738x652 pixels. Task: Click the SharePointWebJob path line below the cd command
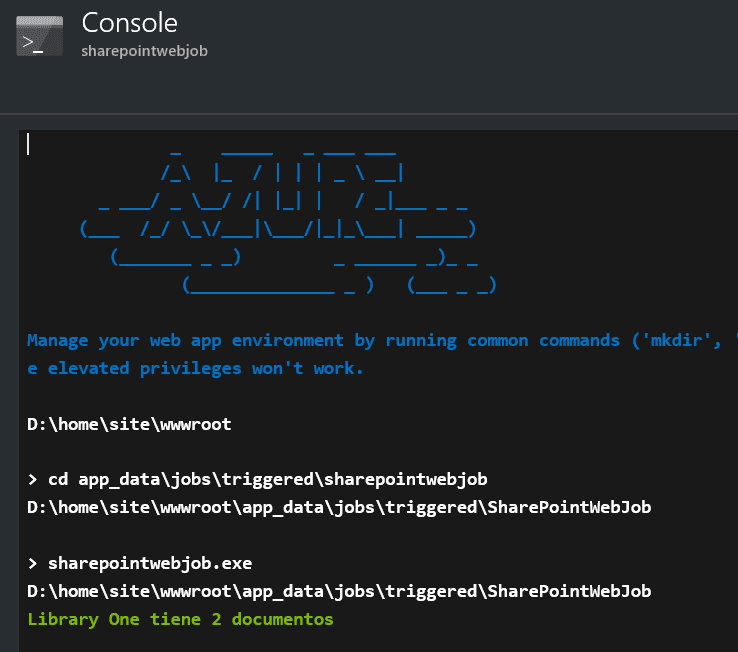coord(339,507)
